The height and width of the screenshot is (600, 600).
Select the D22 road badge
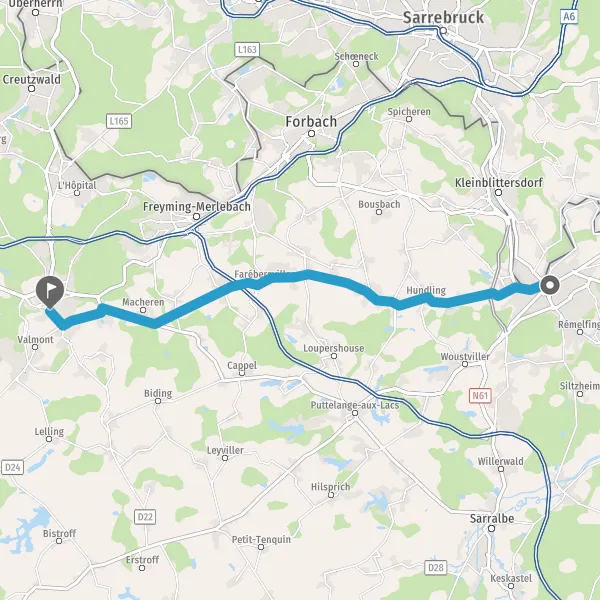[145, 517]
